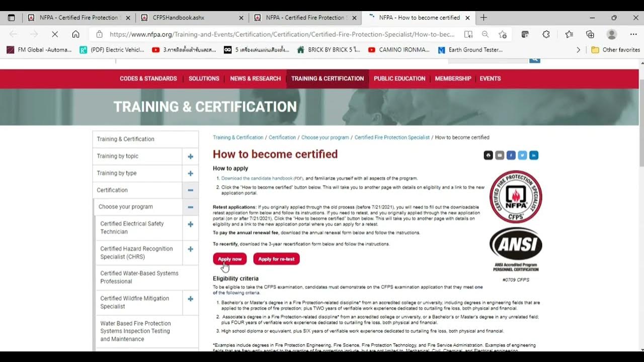644x362 pixels.
Task: Collapse the Certification section
Action: tap(190, 190)
